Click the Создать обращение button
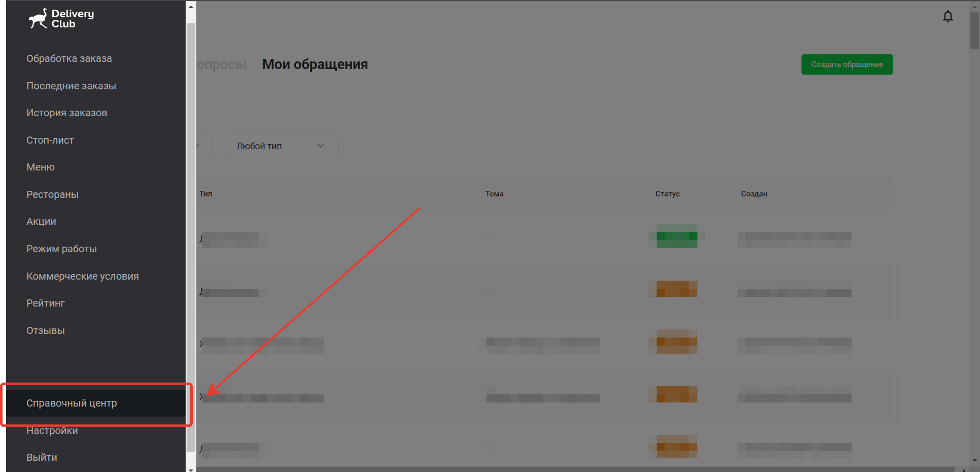Screen dimensions: 980x472 pos(847,64)
